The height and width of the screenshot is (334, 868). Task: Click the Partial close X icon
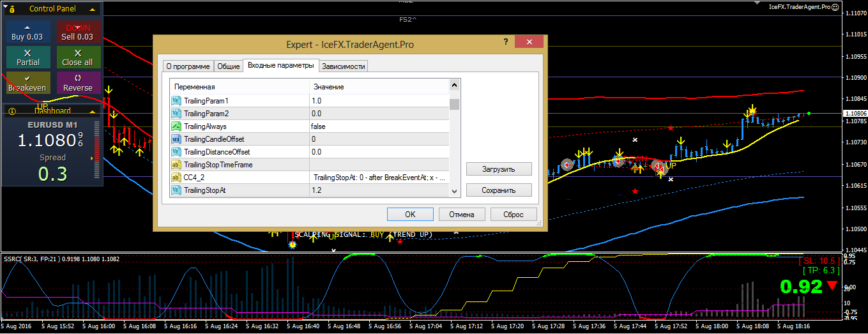point(27,53)
